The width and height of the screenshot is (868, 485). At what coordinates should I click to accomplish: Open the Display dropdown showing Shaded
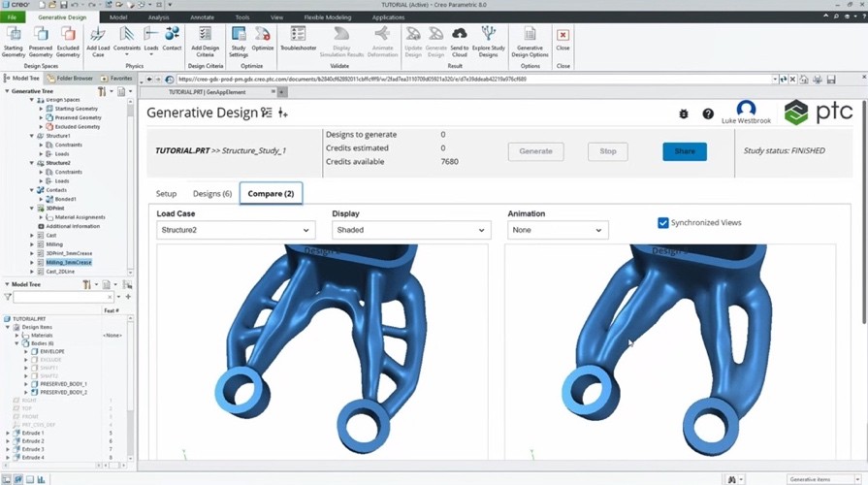coord(411,230)
